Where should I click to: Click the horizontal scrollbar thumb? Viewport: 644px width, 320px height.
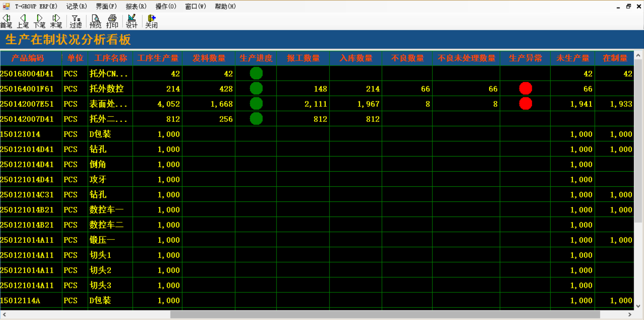coord(385,315)
